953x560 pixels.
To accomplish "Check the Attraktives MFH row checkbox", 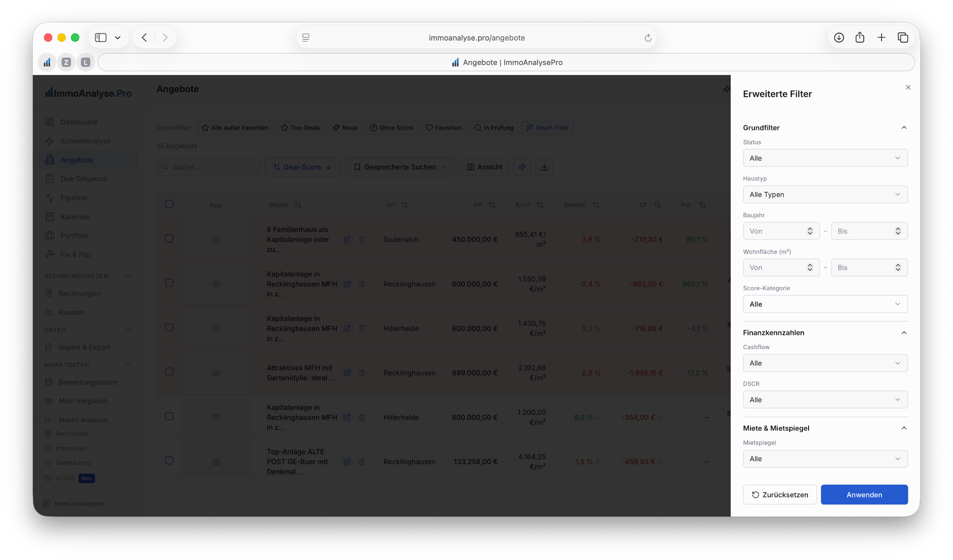I will click(169, 372).
